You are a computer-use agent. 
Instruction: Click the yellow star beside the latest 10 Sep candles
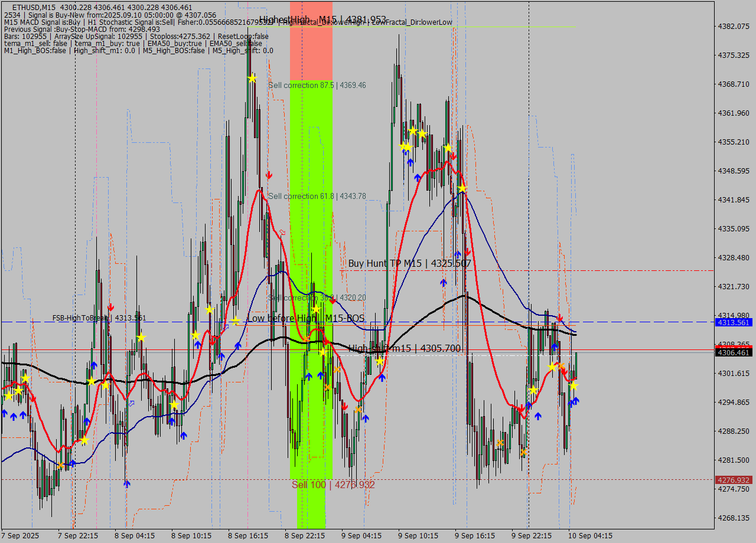tap(574, 386)
